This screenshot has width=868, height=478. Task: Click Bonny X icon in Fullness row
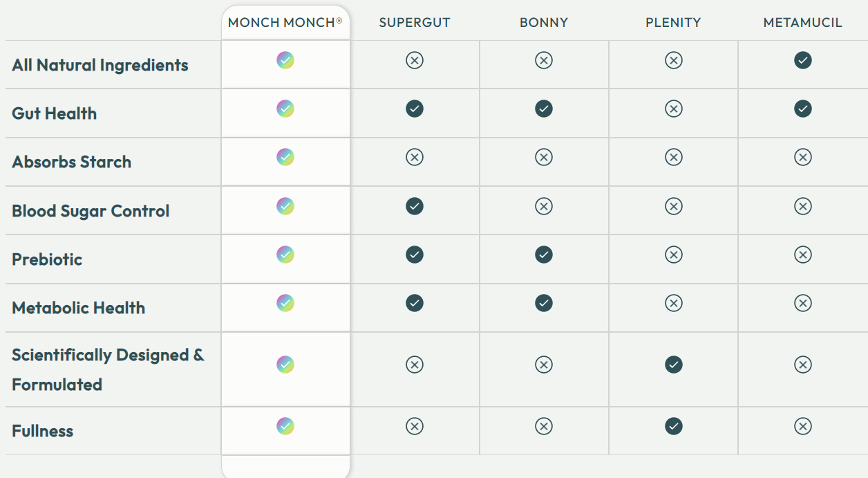click(x=544, y=426)
